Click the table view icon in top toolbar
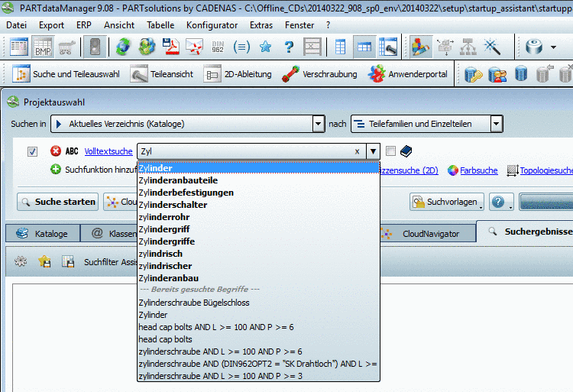573x392 pixels. coord(18,47)
